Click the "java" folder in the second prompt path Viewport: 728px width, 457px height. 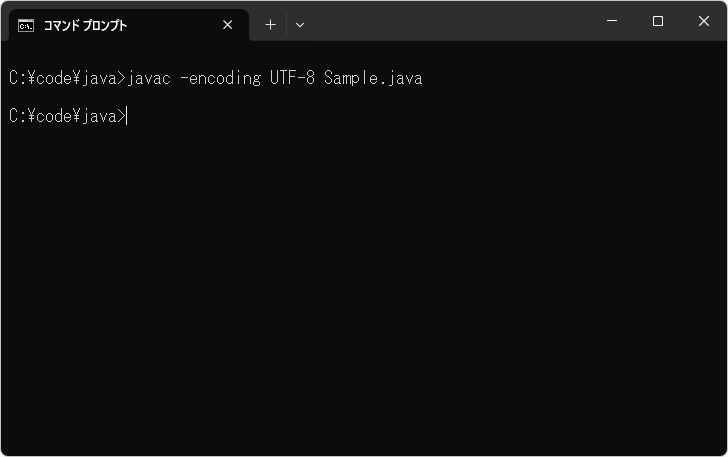click(x=100, y=117)
